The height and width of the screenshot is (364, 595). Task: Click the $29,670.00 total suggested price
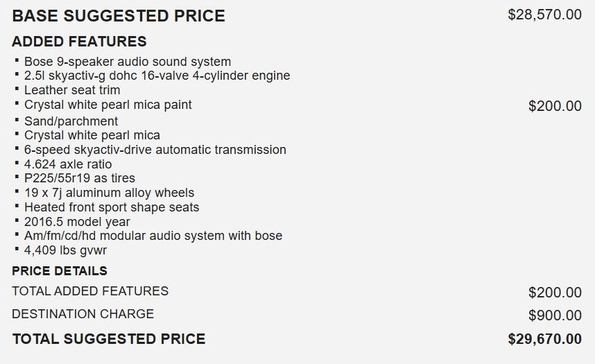[544, 339]
